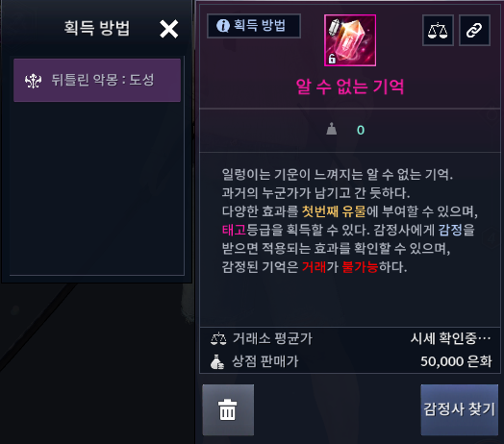Image resolution: width=504 pixels, height=444 pixels.
Task: Click the 감정사 찾기 button
Action: [x=459, y=409]
